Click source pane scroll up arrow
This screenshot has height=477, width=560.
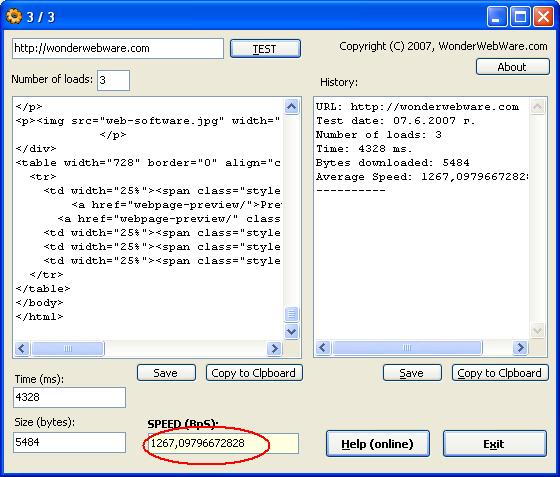[291, 106]
